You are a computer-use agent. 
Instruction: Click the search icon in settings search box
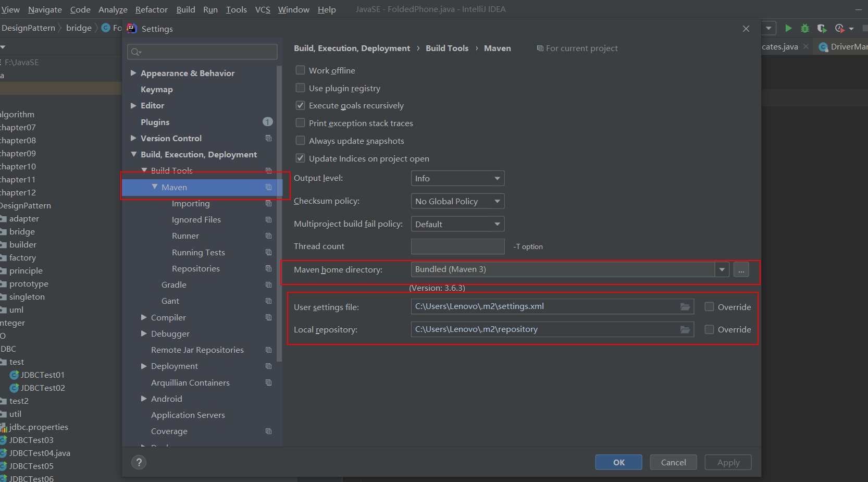136,52
